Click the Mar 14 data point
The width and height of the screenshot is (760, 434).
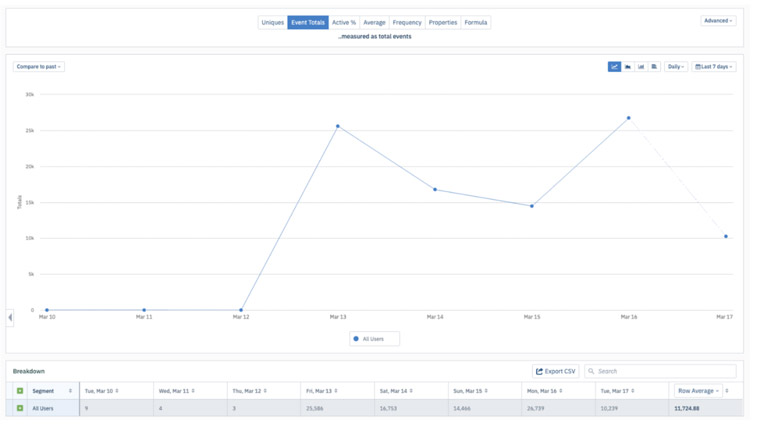435,190
